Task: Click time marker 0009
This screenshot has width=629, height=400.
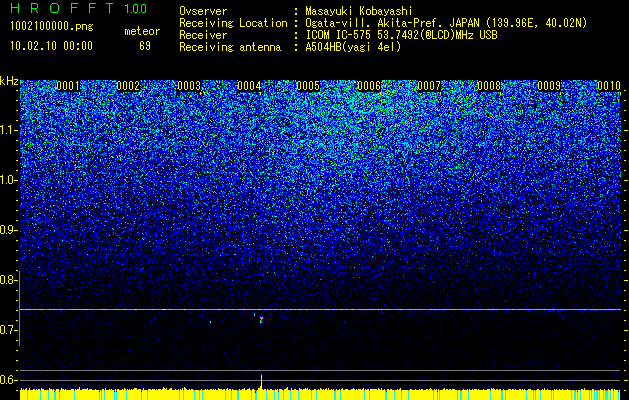Action: 549,86
